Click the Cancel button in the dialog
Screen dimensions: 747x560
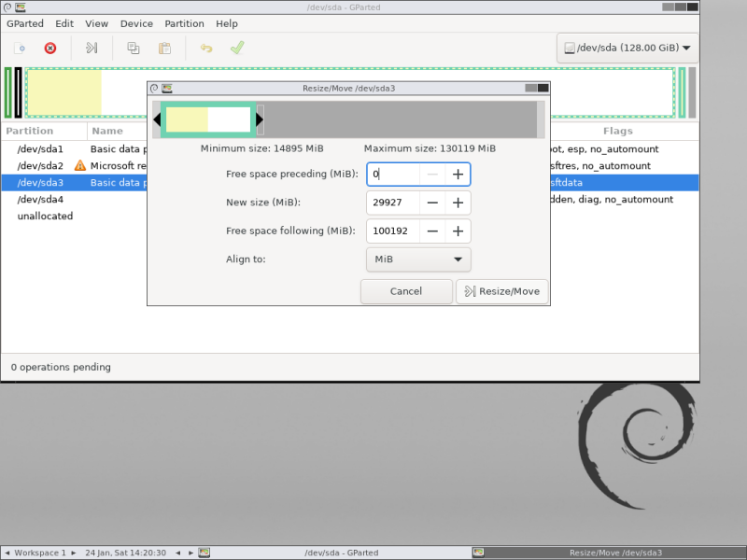click(x=406, y=291)
